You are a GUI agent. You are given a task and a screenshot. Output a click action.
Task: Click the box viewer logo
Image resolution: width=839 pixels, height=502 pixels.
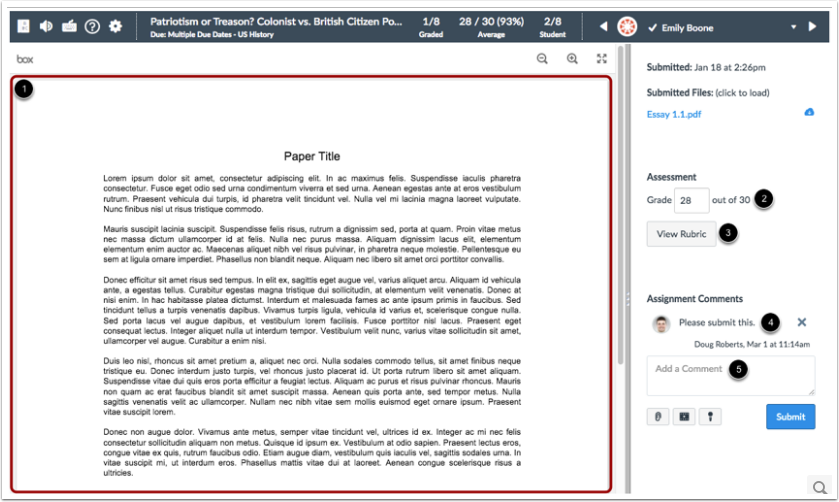25,59
